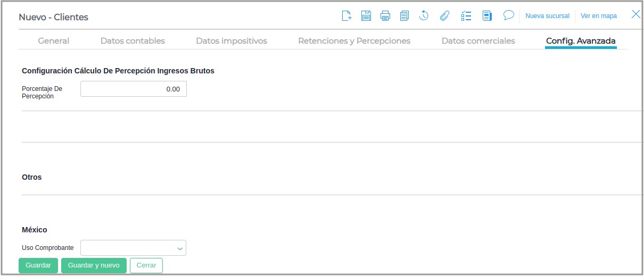The image size is (644, 276).
Task: Expand the Uso Comprobante dropdown
Action: pyautogui.click(x=180, y=248)
